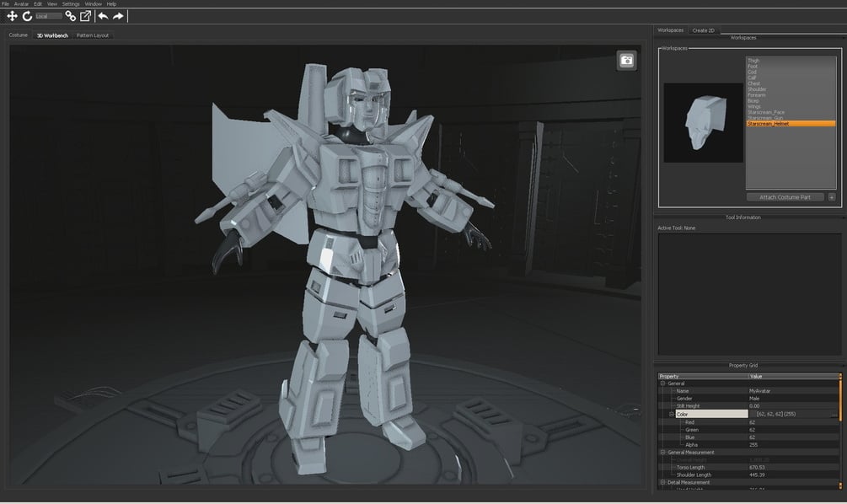Collapse the Color property sub-tree
Viewport: 847px width, 504px height.
pos(672,415)
